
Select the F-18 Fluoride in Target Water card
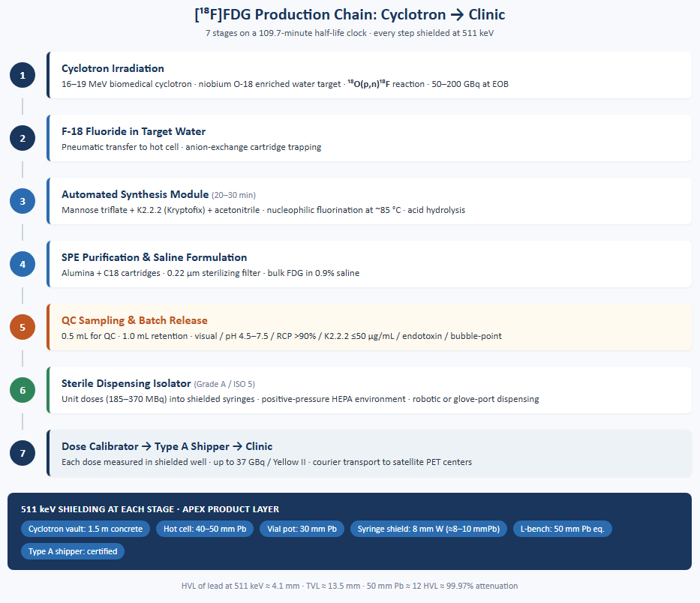click(369, 138)
